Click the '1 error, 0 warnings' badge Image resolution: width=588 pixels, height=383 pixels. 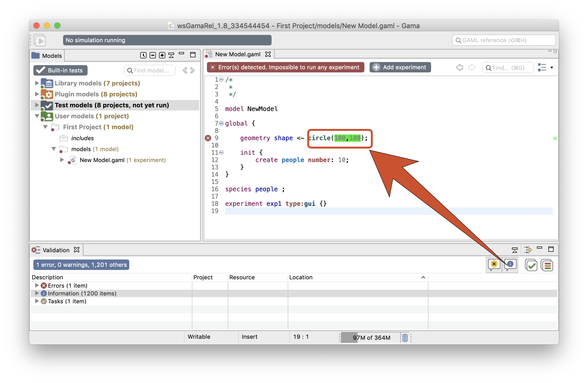81,264
